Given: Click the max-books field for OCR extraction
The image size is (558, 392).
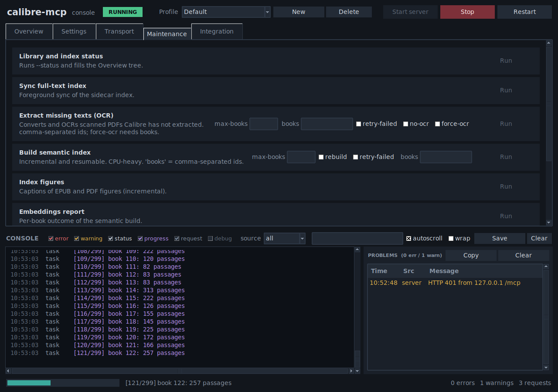Looking at the screenshot, I should tap(264, 124).
